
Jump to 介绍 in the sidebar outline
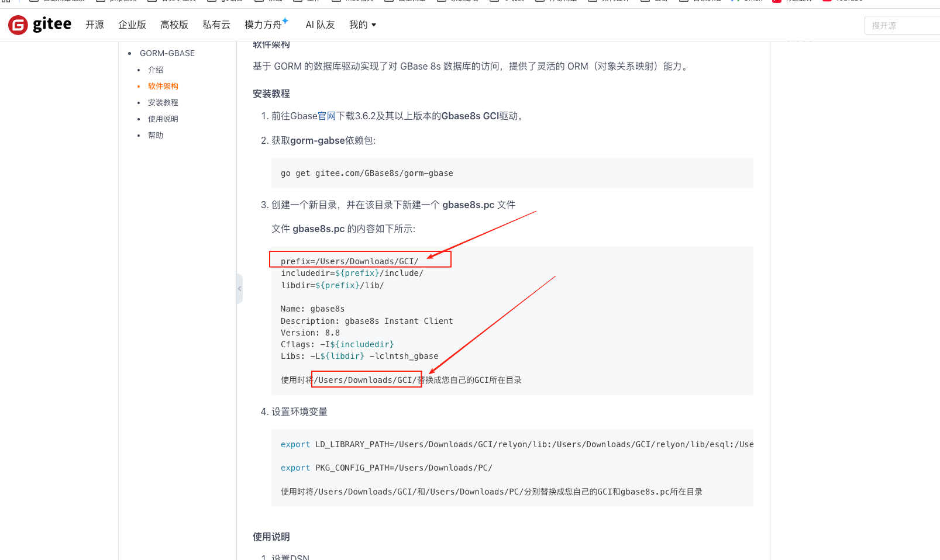tap(156, 70)
